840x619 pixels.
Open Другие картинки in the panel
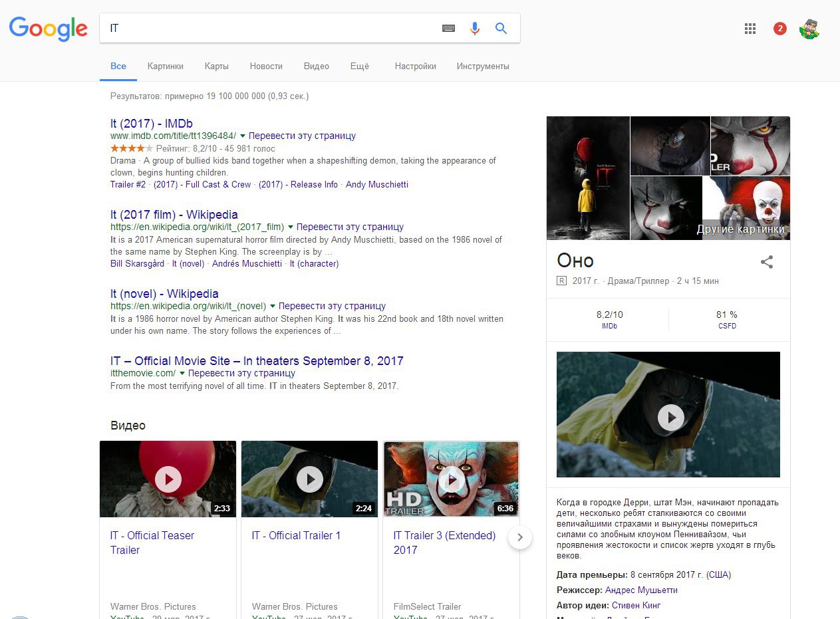point(740,229)
